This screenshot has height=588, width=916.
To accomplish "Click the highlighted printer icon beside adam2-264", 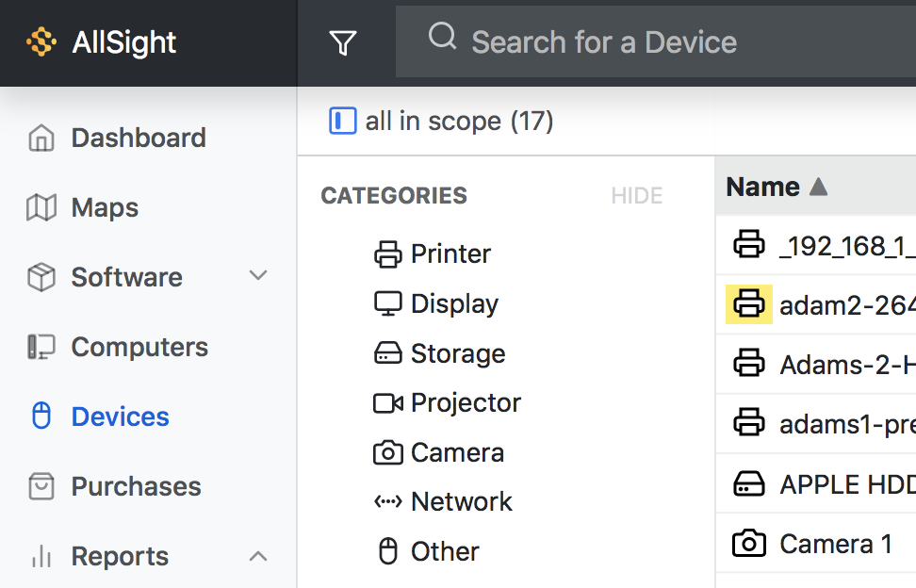I will click(749, 304).
